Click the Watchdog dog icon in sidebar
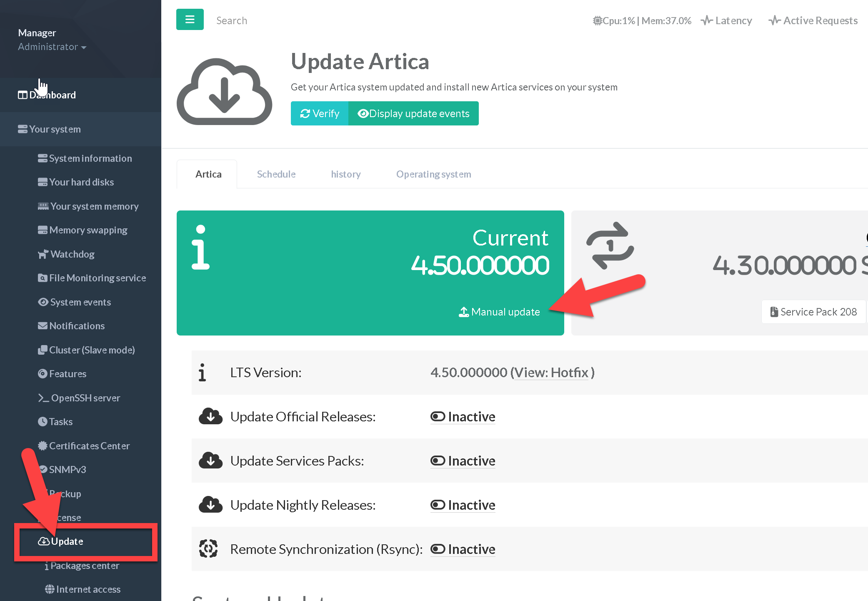The height and width of the screenshot is (601, 868). 43,254
